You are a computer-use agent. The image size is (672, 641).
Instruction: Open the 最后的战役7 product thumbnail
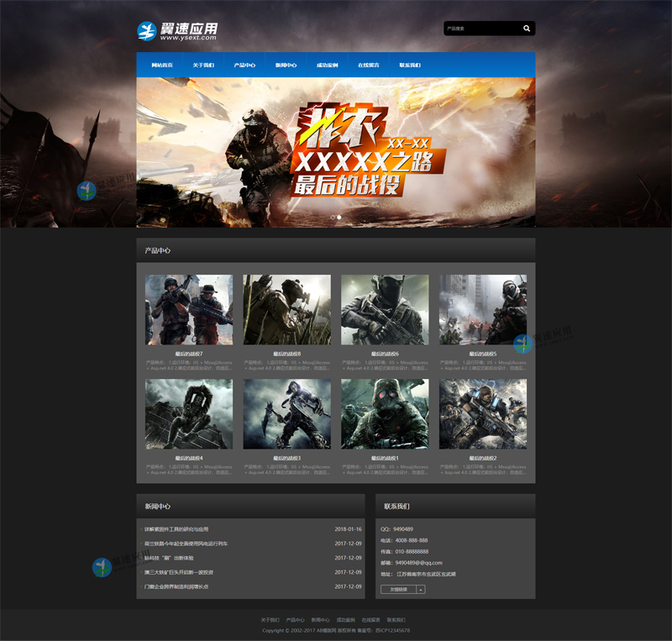[x=189, y=310]
